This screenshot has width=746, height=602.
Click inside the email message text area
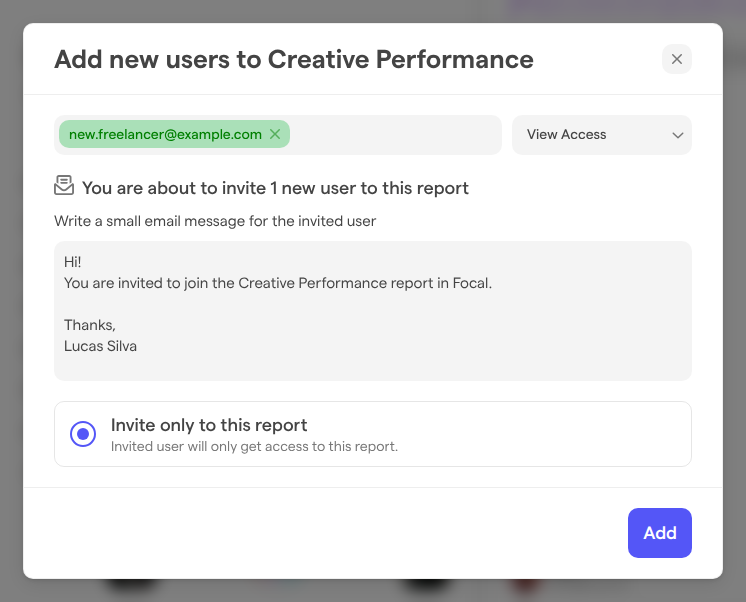pyautogui.click(x=373, y=311)
